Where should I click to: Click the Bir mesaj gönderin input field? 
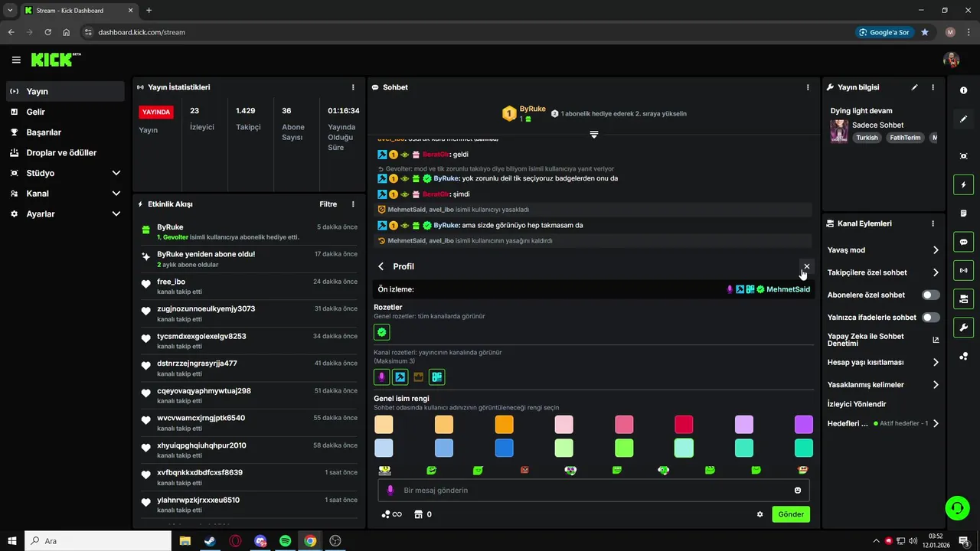click(x=593, y=491)
